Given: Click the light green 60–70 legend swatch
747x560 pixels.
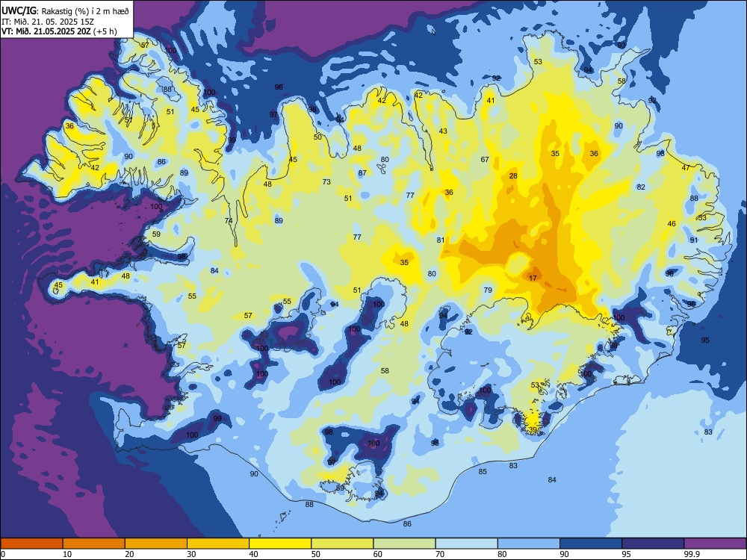Looking at the screenshot, I should point(404,544).
